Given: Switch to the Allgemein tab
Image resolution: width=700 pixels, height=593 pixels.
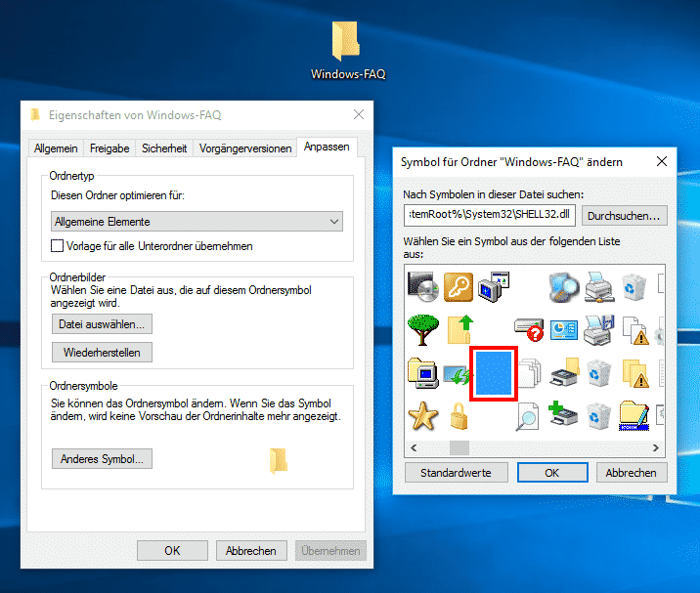Looking at the screenshot, I should [x=56, y=148].
